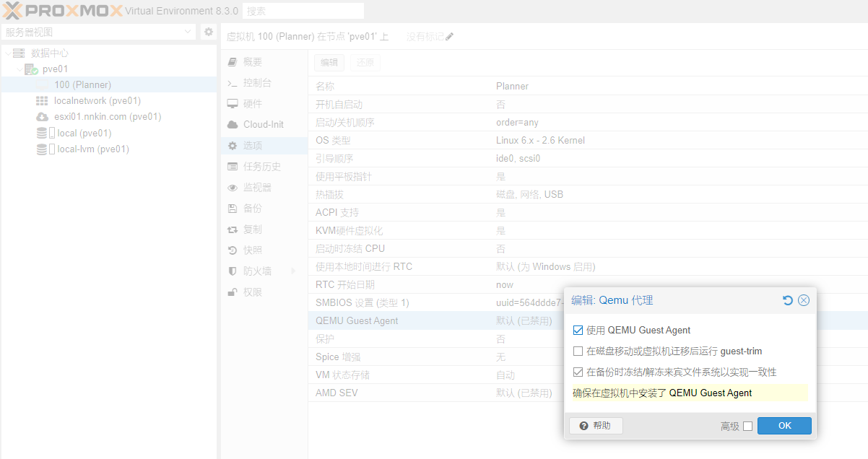Switch to the 控制台 console tab

pyautogui.click(x=256, y=83)
